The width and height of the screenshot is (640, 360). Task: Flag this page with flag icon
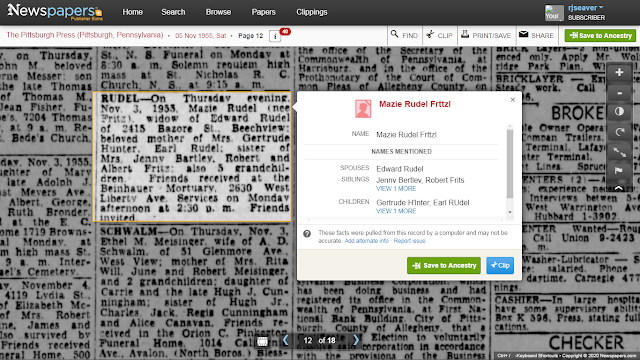[619, 171]
